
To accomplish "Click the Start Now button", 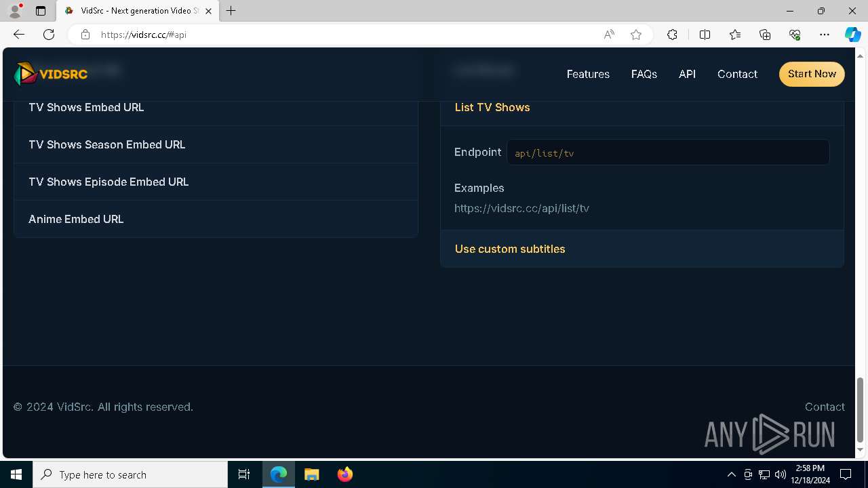I will click(x=812, y=74).
